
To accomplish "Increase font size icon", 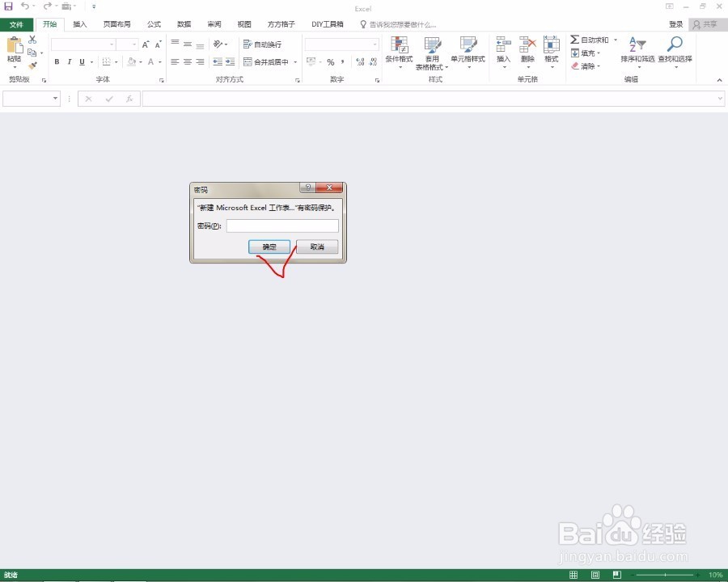I will click(146, 44).
